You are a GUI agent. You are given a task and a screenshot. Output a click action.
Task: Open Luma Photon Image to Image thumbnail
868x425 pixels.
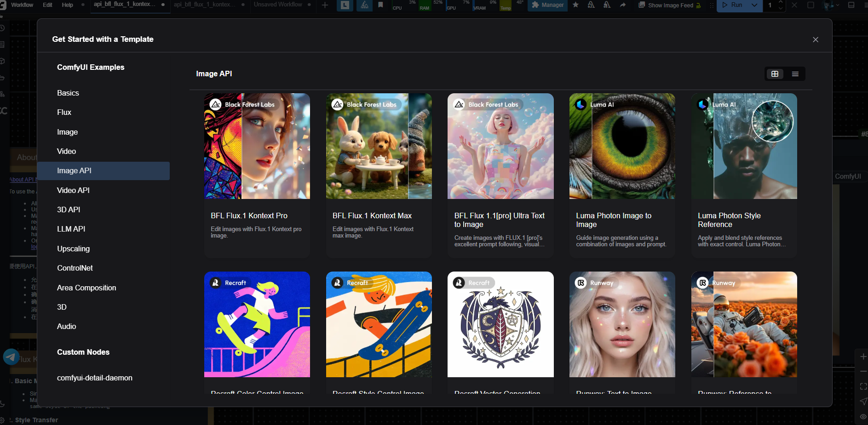click(622, 146)
